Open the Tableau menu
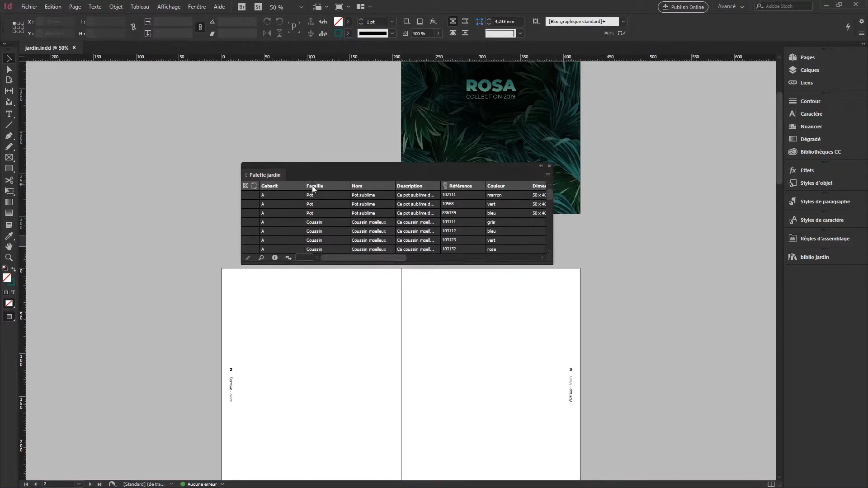 (x=140, y=7)
